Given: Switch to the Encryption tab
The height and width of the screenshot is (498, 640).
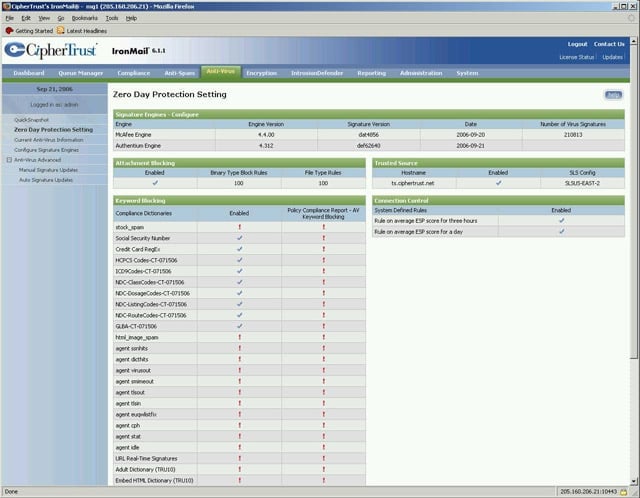Looking at the screenshot, I should click(x=261, y=73).
